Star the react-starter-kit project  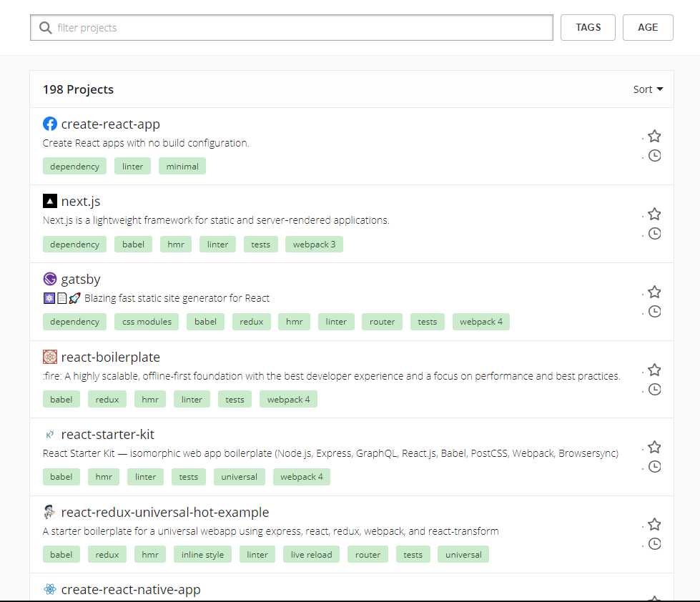(654, 447)
